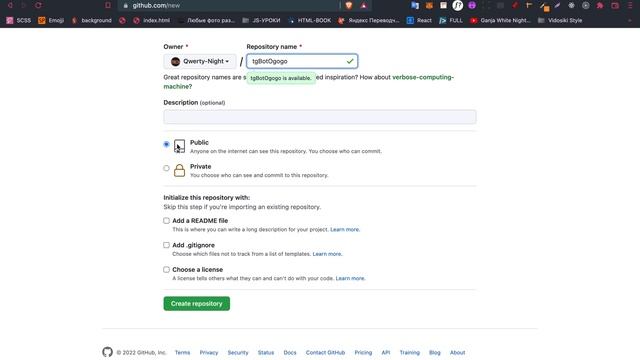The height and width of the screenshot is (360, 640).
Task: Open Blog link in footer
Action: click(x=435, y=352)
